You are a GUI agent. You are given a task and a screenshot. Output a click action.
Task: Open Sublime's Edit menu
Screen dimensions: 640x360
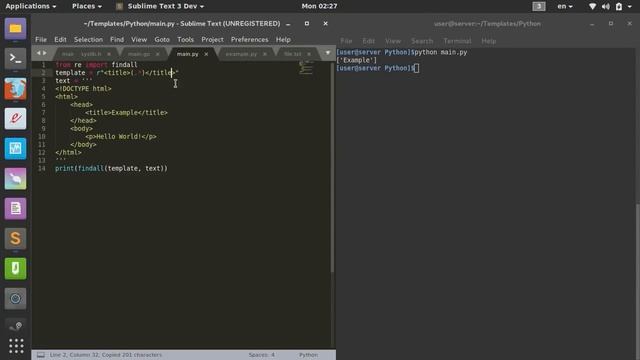[x=60, y=40]
